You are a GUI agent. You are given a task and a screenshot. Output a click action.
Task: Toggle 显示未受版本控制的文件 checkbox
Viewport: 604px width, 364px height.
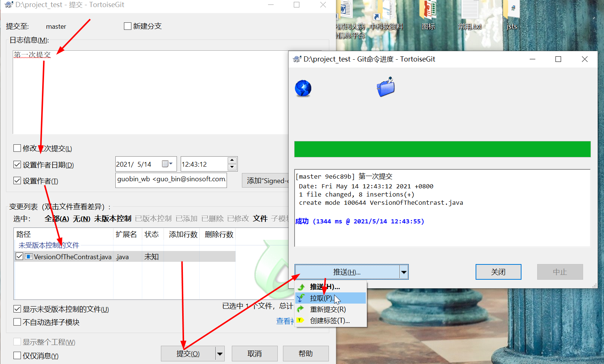[x=17, y=309]
